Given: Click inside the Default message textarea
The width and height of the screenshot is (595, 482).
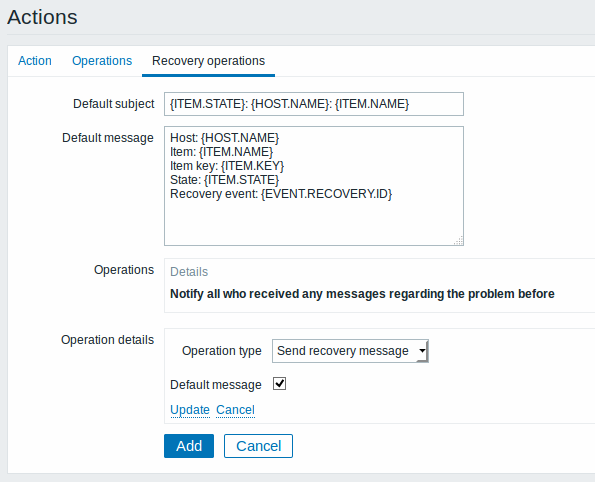Looking at the screenshot, I should point(314,186).
